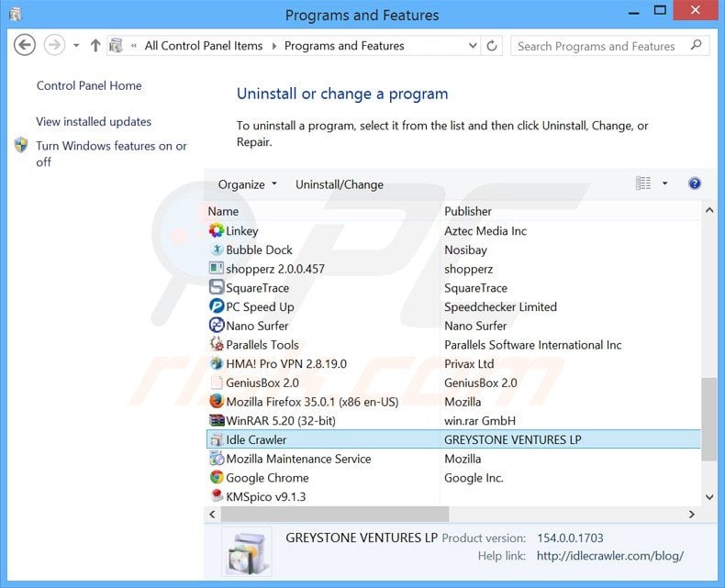725x588 pixels.
Task: Select the Mozilla Maintenance Service name
Action: coord(298,459)
